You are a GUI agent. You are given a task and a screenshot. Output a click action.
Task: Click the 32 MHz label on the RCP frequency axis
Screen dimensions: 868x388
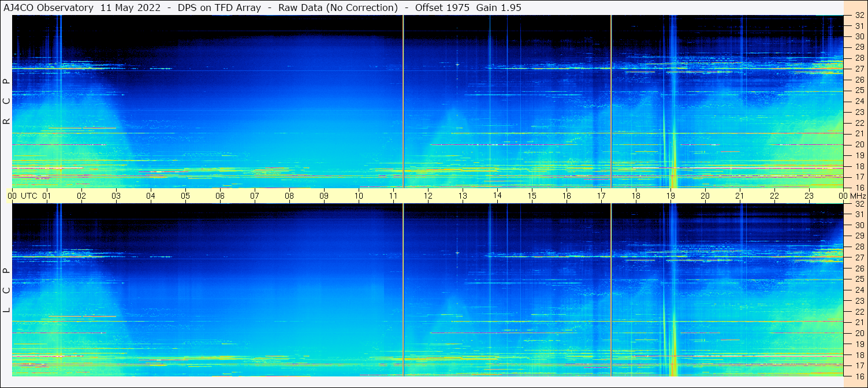pyautogui.click(x=859, y=16)
